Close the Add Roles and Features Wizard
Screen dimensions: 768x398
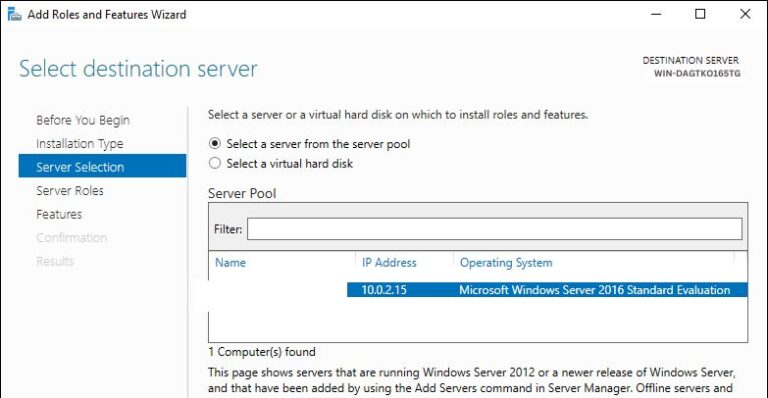pyautogui.click(x=745, y=14)
